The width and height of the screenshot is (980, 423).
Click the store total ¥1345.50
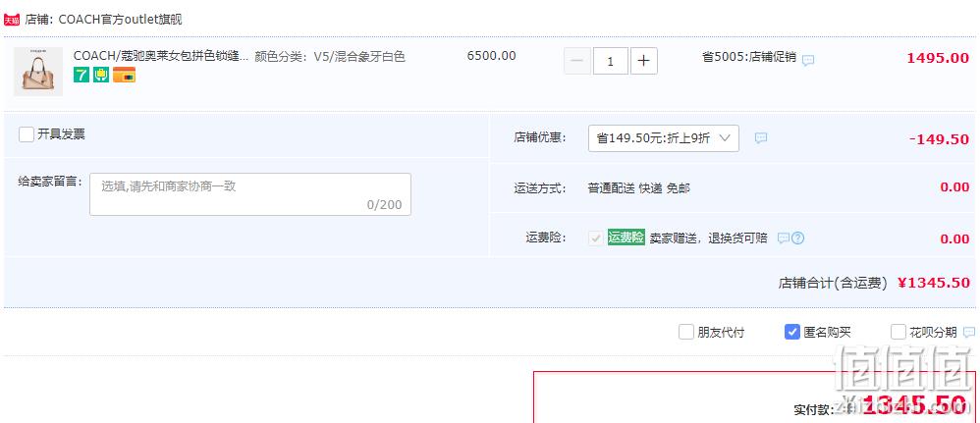933,283
